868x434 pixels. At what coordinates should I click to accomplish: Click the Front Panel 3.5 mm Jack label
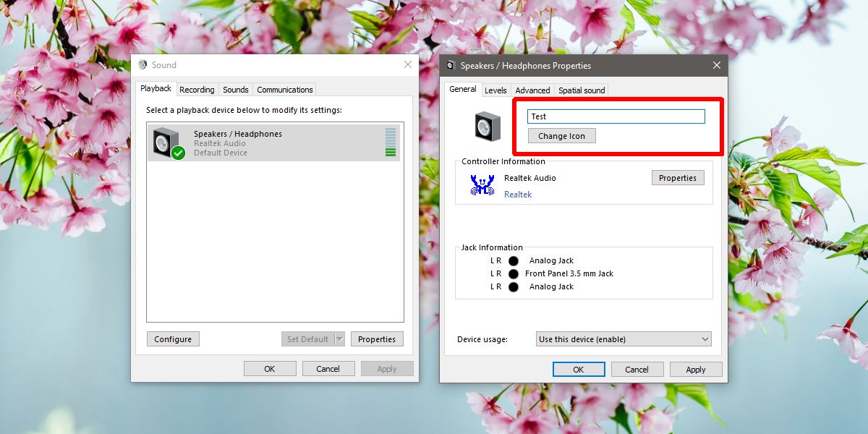pyautogui.click(x=569, y=273)
